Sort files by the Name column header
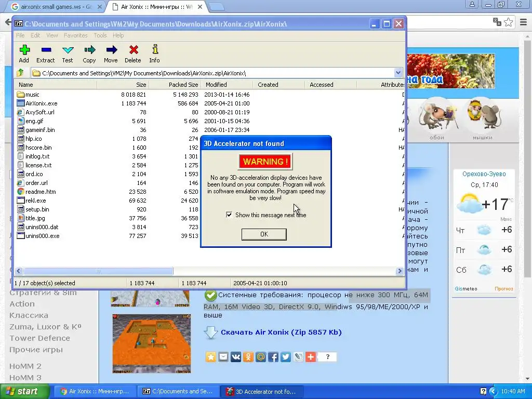This screenshot has width=532, height=399. pos(56,85)
